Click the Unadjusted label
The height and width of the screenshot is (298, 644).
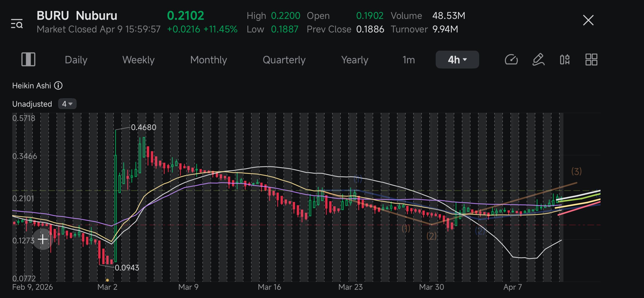[x=32, y=104]
